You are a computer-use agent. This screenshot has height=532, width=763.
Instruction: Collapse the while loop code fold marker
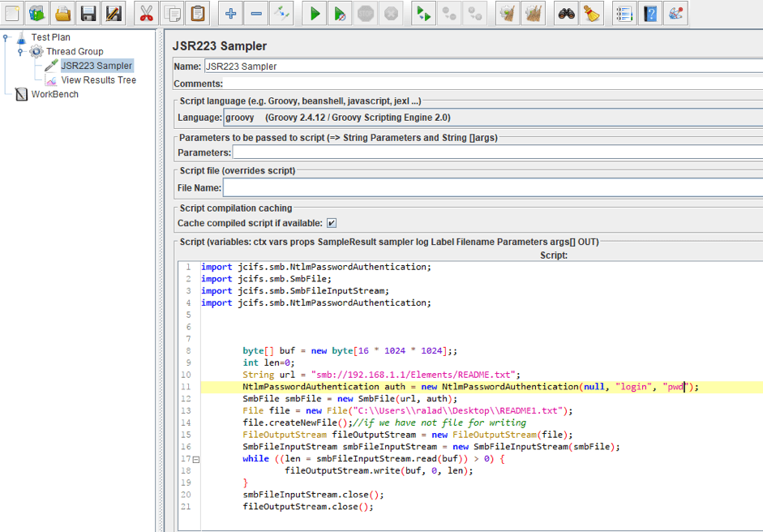[195, 459]
